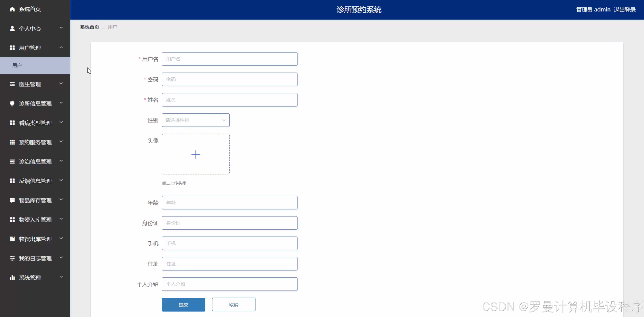This screenshot has width=644, height=317.
Task: Expand the 医生管理 menu chevron
Action: (x=61, y=84)
